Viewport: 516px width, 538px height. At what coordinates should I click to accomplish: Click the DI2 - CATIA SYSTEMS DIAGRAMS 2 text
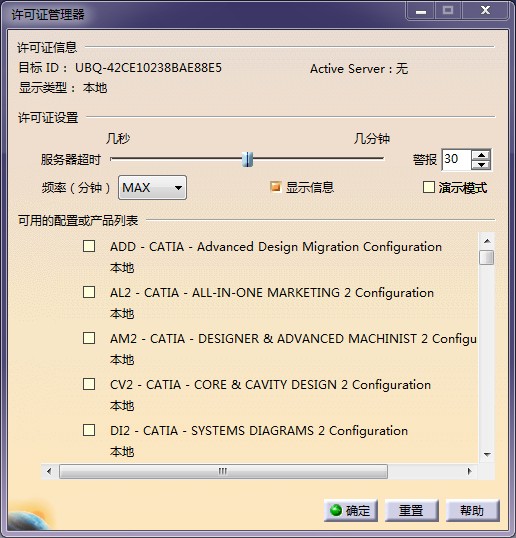tap(259, 431)
